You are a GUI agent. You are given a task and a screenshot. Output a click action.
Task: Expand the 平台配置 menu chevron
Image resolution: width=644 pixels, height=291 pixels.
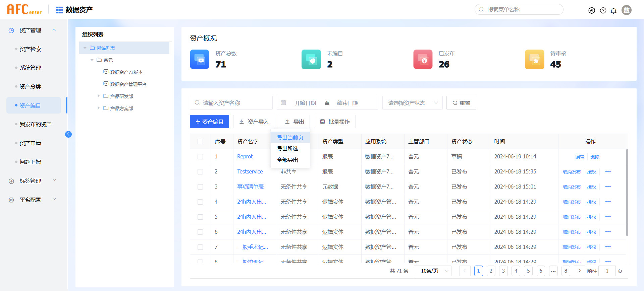tap(54, 199)
